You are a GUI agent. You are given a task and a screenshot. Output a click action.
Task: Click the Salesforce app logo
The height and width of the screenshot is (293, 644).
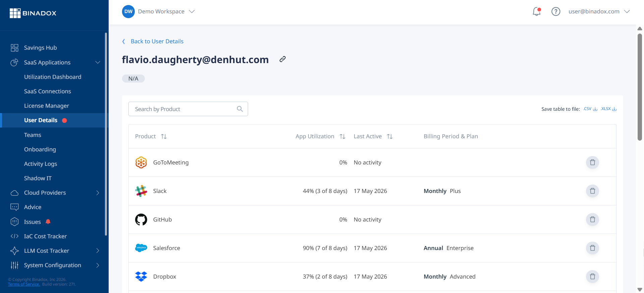pyautogui.click(x=141, y=248)
